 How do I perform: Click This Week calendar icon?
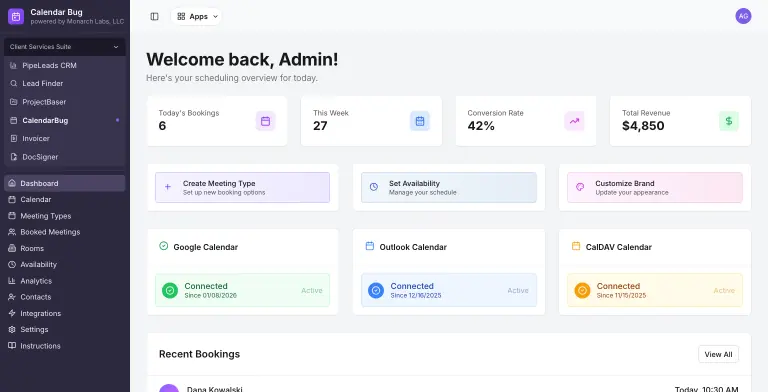[420, 121]
